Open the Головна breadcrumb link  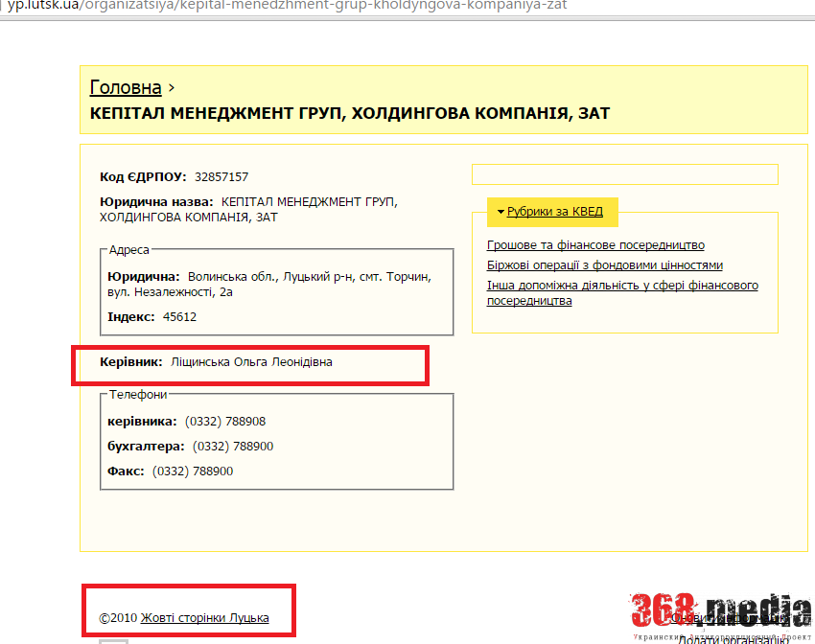click(x=126, y=87)
